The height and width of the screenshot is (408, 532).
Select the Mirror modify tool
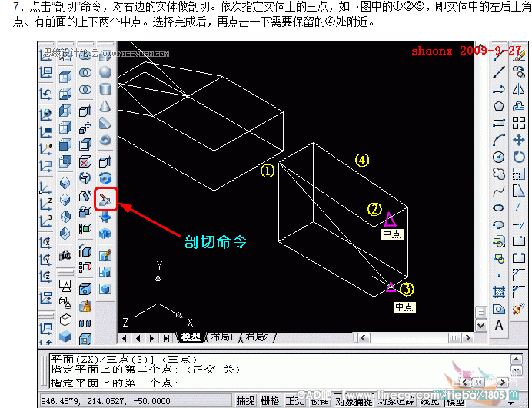click(x=519, y=89)
